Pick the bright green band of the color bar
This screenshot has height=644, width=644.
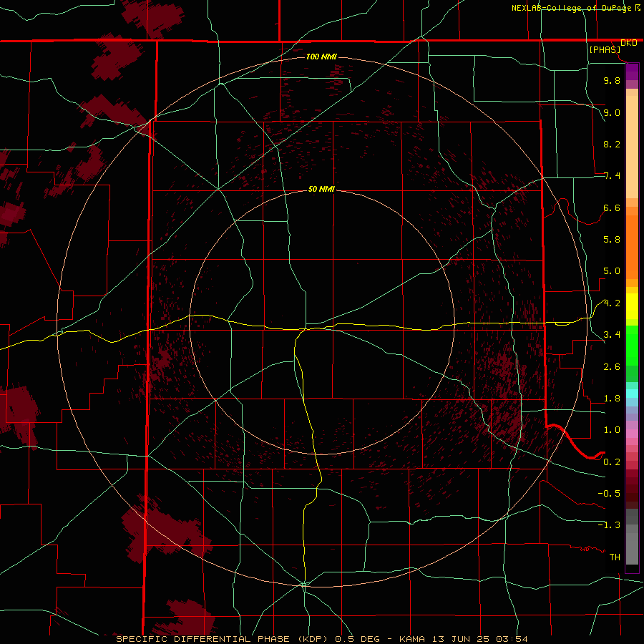tap(632, 346)
